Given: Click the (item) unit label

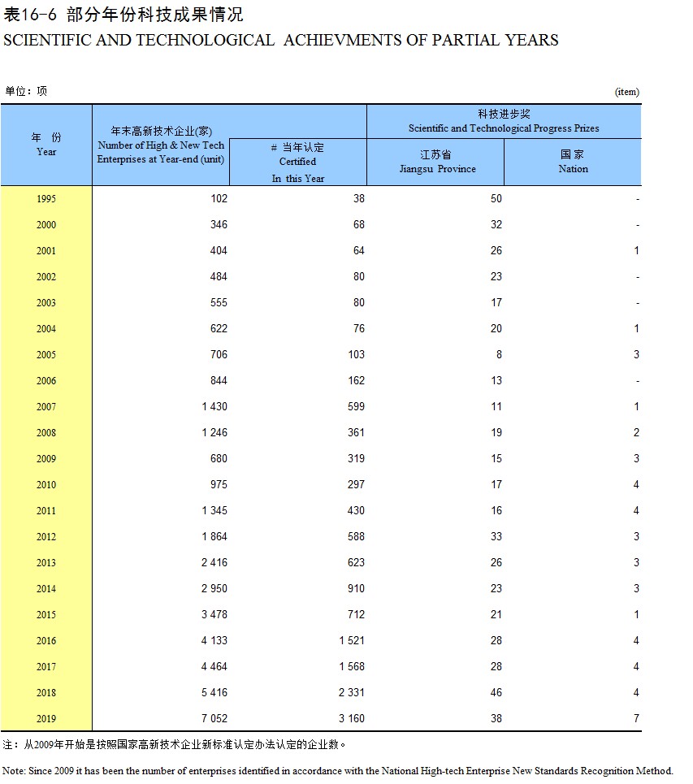Looking at the screenshot, I should pos(627,92).
